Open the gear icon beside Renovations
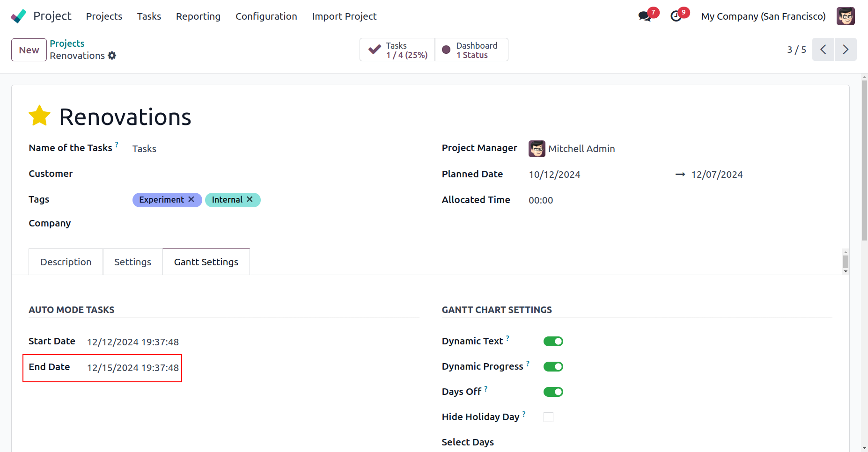The width and height of the screenshot is (868, 452). pos(112,56)
